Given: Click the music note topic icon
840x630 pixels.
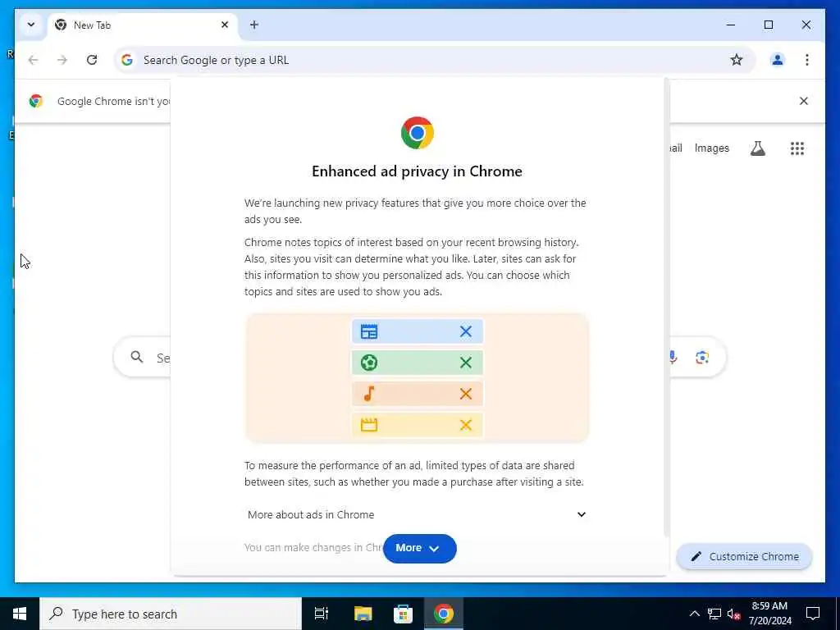Looking at the screenshot, I should (369, 394).
